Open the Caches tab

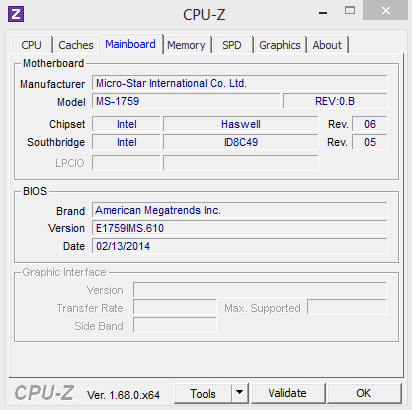tap(76, 45)
